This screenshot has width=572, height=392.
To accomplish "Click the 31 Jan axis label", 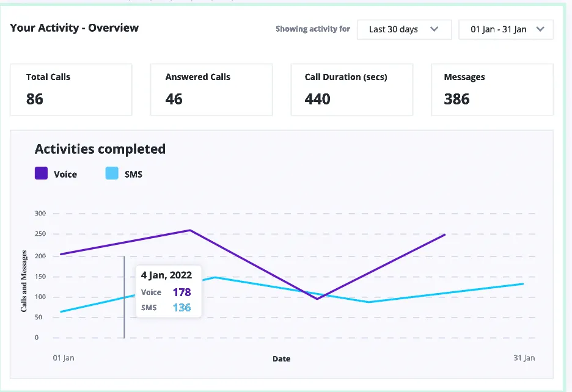I will click(524, 358).
